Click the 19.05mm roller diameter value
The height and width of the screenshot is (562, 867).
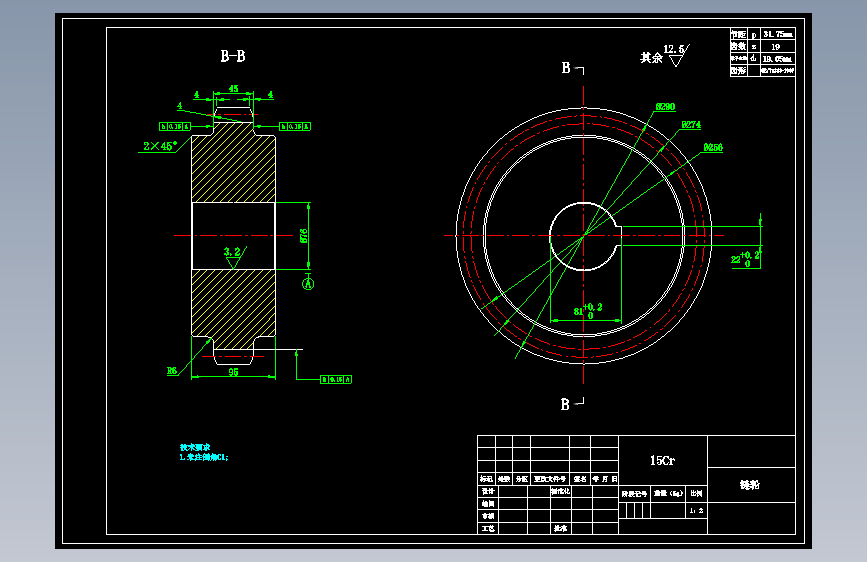(778, 59)
